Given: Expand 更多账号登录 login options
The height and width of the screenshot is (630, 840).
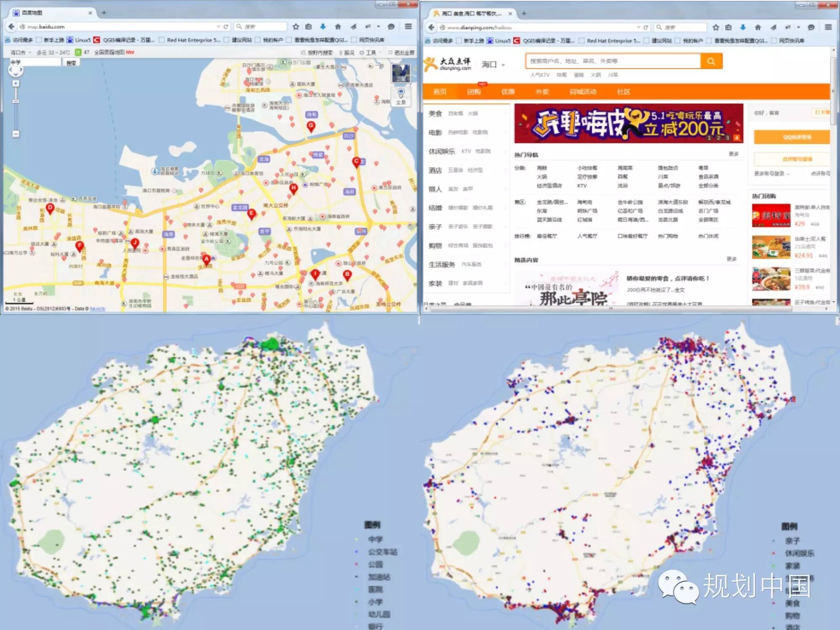Looking at the screenshot, I should [772, 173].
